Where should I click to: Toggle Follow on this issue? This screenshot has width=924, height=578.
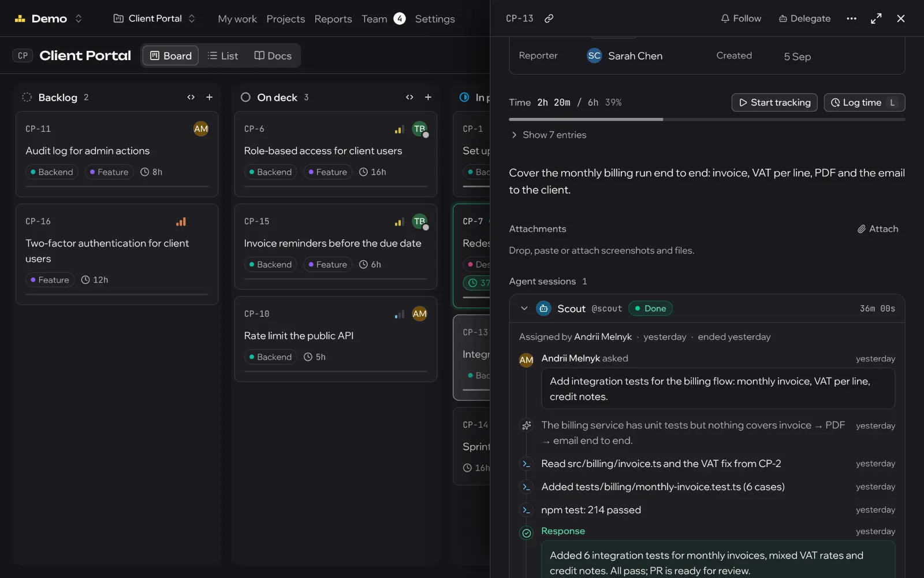tap(741, 18)
